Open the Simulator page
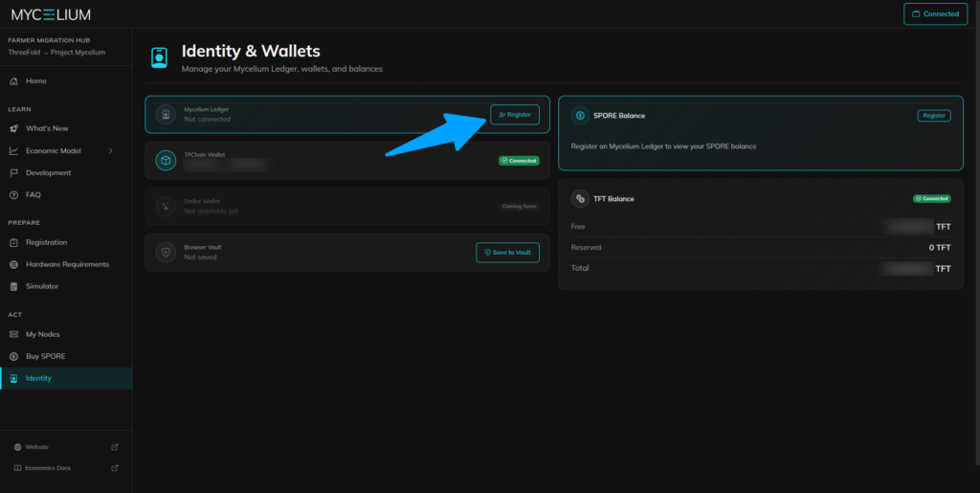 tap(42, 286)
